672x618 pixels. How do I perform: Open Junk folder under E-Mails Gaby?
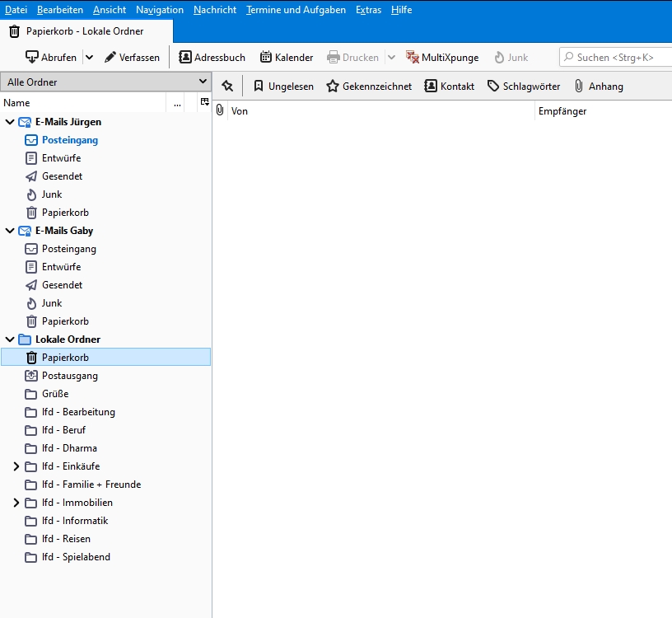105,303
